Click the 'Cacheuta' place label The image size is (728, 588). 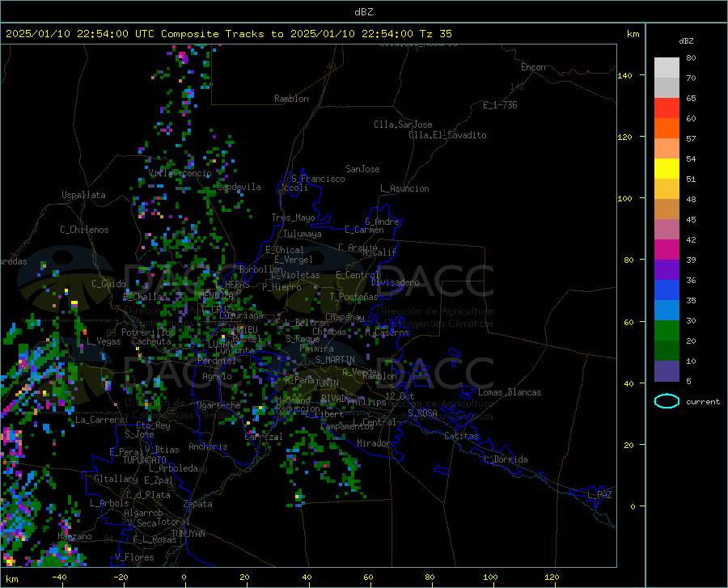coord(152,341)
